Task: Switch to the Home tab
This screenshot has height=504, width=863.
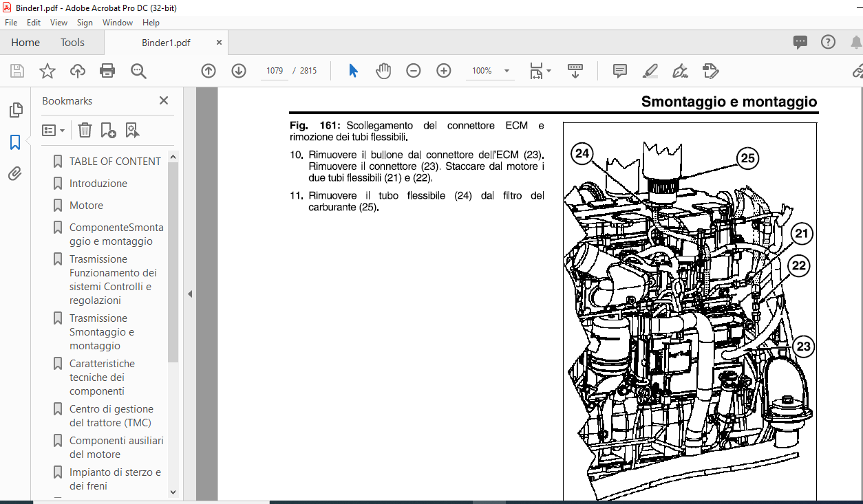Action: click(x=25, y=42)
